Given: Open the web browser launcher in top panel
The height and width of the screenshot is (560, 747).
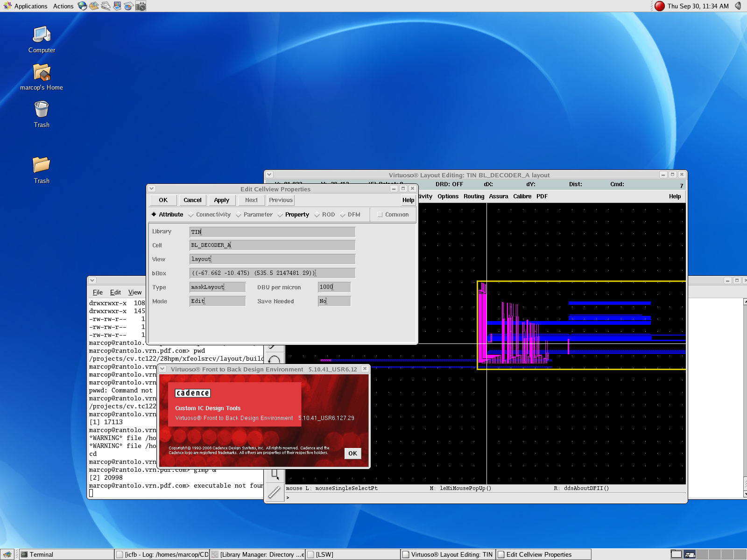Looking at the screenshot, I should tap(83, 6).
